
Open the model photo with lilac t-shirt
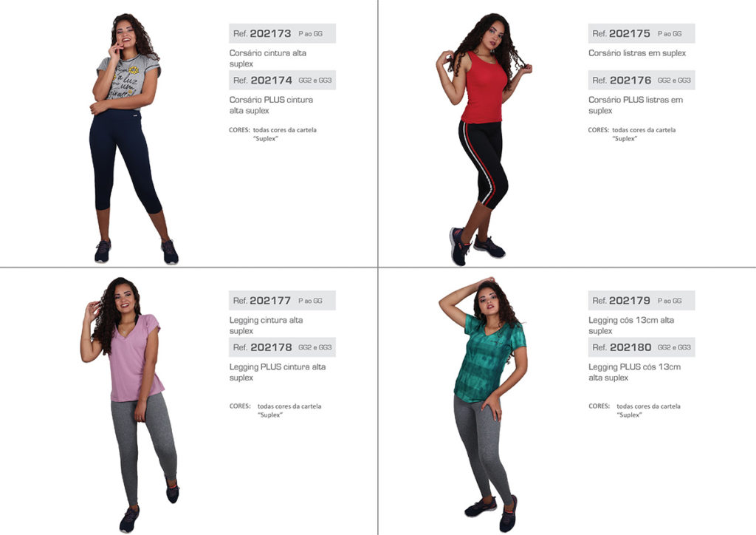click(x=130, y=404)
